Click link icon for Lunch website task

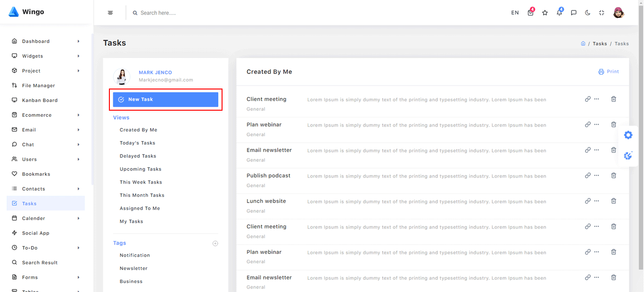587,201
